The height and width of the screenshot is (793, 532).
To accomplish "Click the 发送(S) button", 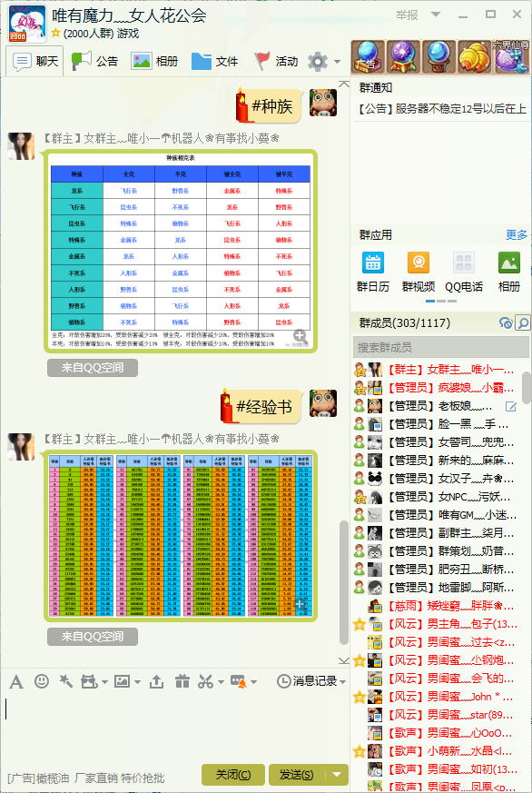I will pos(298,774).
